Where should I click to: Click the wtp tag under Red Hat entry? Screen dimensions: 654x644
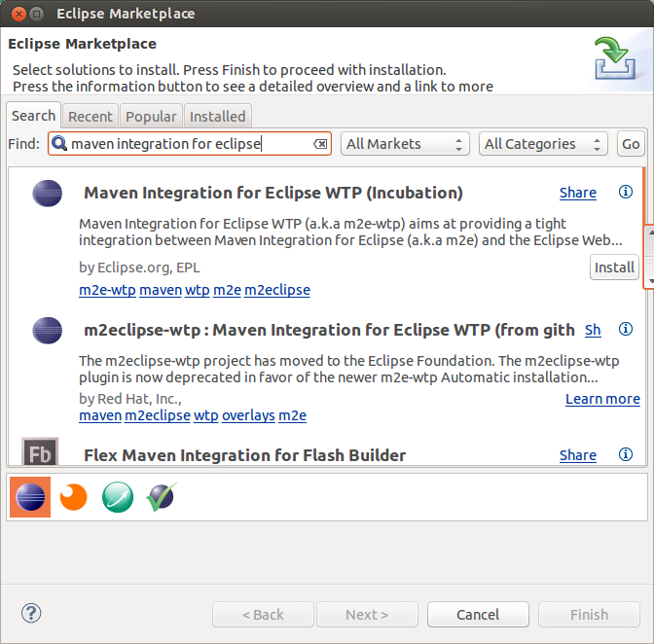click(x=206, y=415)
